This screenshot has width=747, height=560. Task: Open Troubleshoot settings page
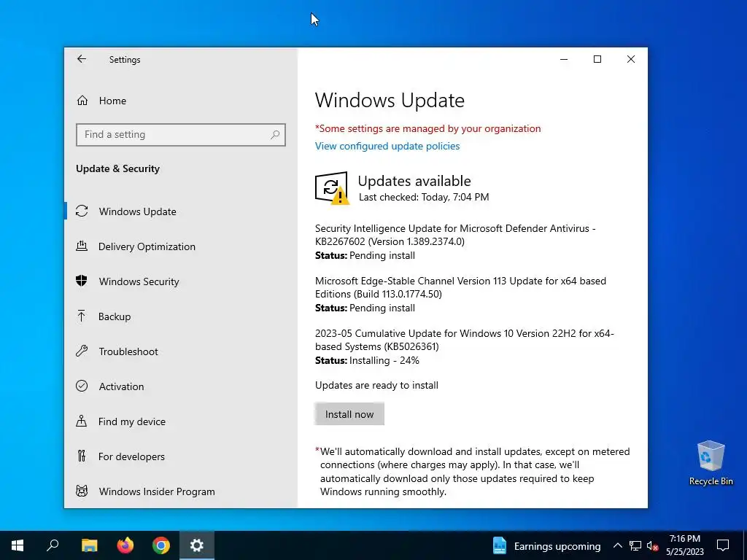pyautogui.click(x=128, y=351)
